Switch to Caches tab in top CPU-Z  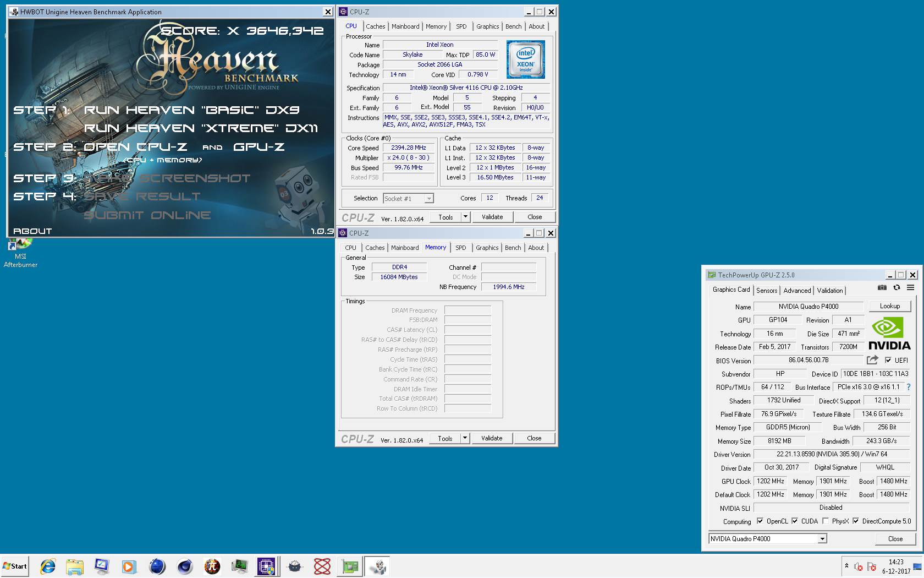[376, 26]
